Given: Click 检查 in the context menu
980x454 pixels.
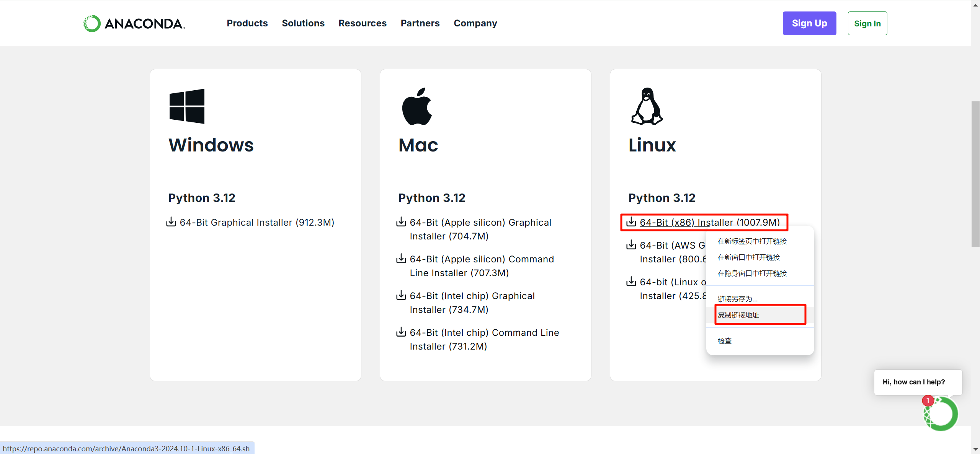Looking at the screenshot, I should tap(724, 341).
